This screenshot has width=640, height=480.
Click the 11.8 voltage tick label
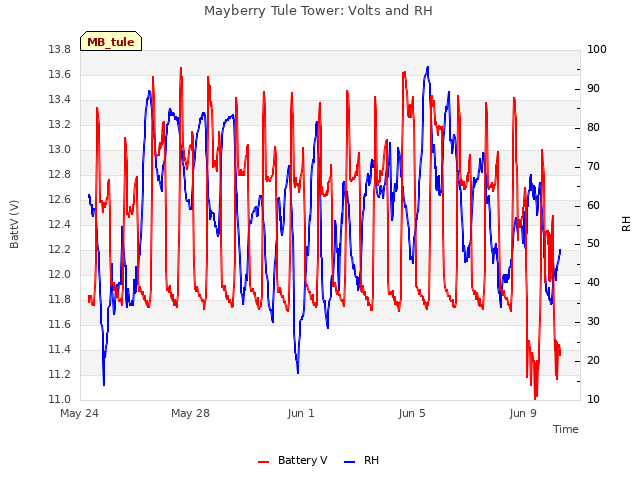[60, 300]
